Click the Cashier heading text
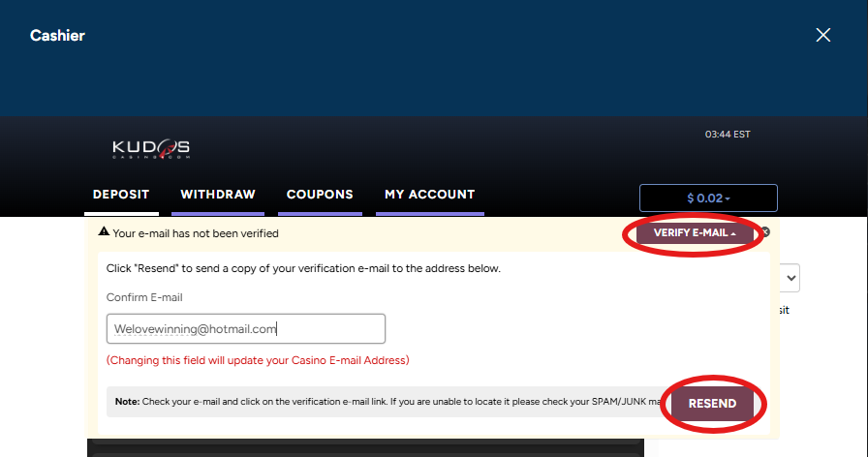This screenshot has height=457, width=868. (57, 36)
